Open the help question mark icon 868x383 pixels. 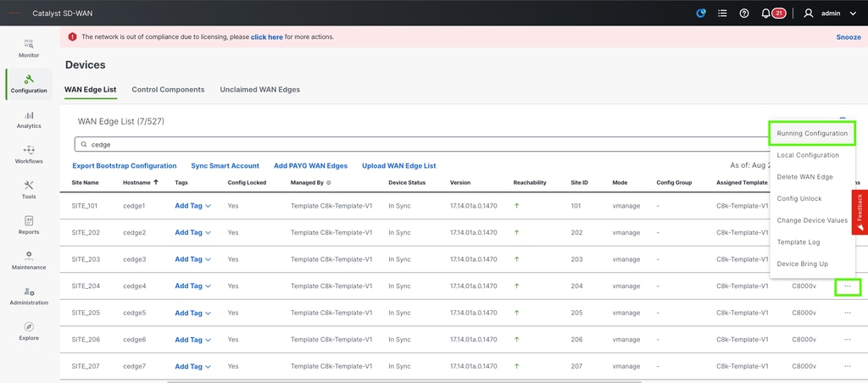point(744,14)
